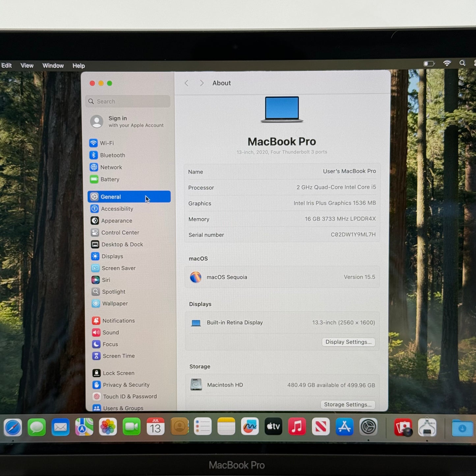Image resolution: width=476 pixels, height=476 pixels.
Task: Go forward with the right chevron button
Action: 202,83
